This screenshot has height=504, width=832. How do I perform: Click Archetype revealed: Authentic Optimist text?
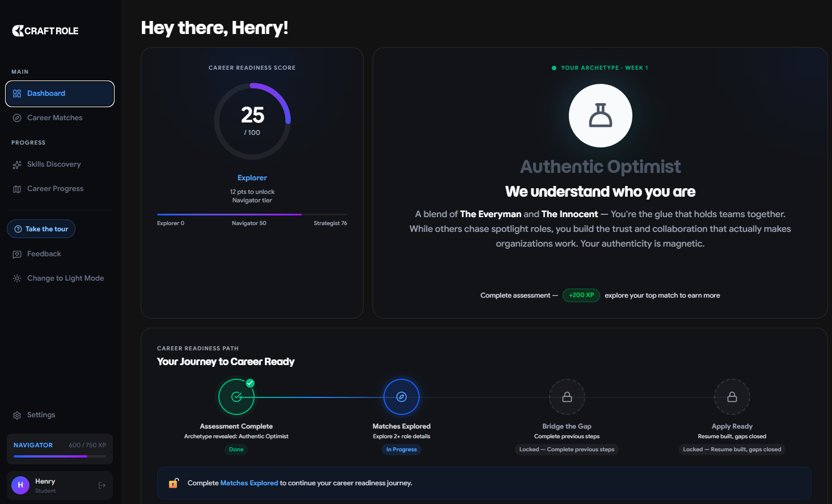pos(236,437)
